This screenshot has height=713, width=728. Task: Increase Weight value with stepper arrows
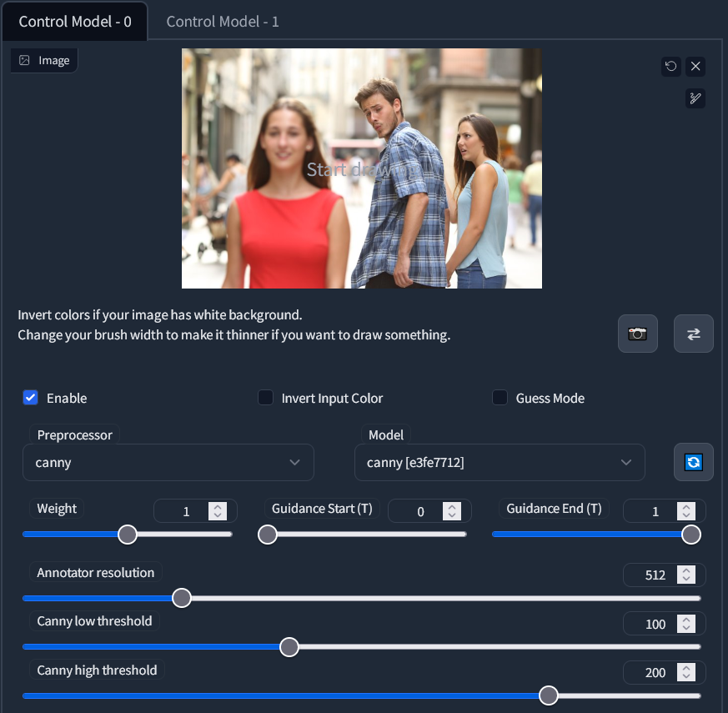(218, 507)
